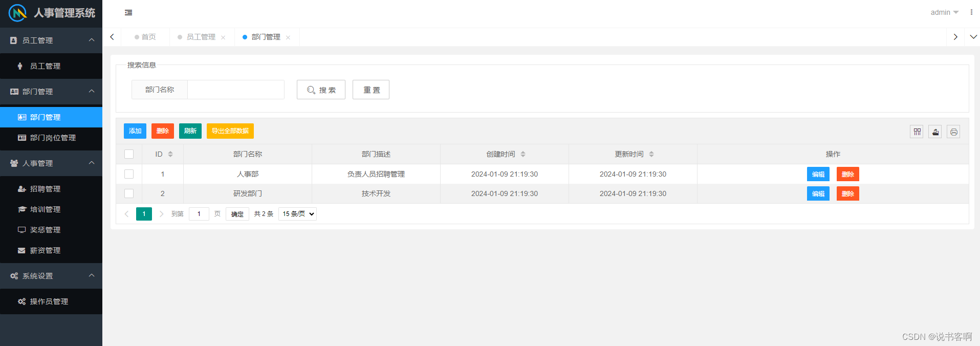The width and height of the screenshot is (980, 346).
Task: Switch to the 首页 tab
Action: pos(145,37)
